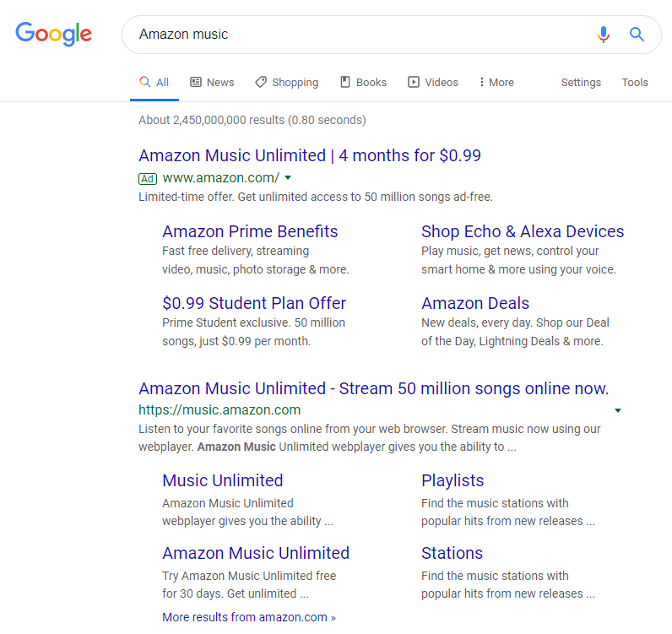Open the Videos tab
Image resolution: width=672 pixels, height=634 pixels.
[x=433, y=82]
